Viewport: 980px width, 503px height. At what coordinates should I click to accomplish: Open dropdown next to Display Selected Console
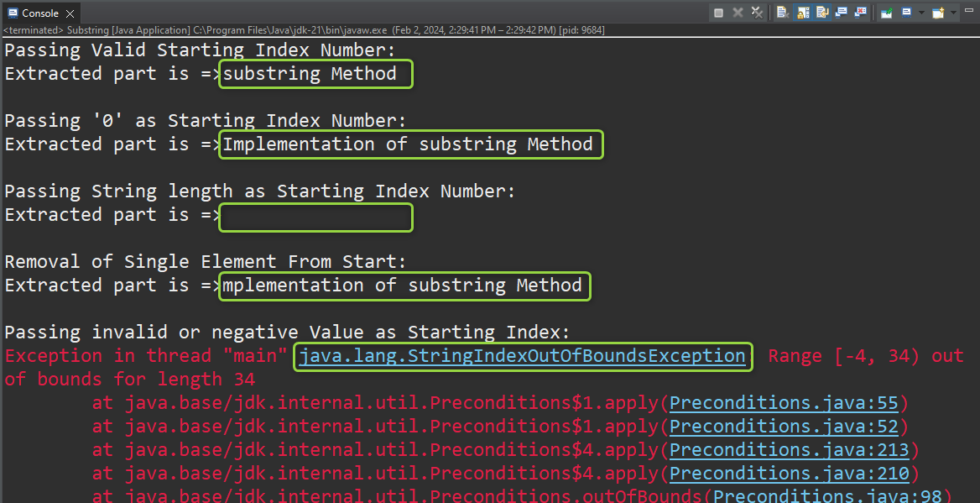(x=921, y=12)
